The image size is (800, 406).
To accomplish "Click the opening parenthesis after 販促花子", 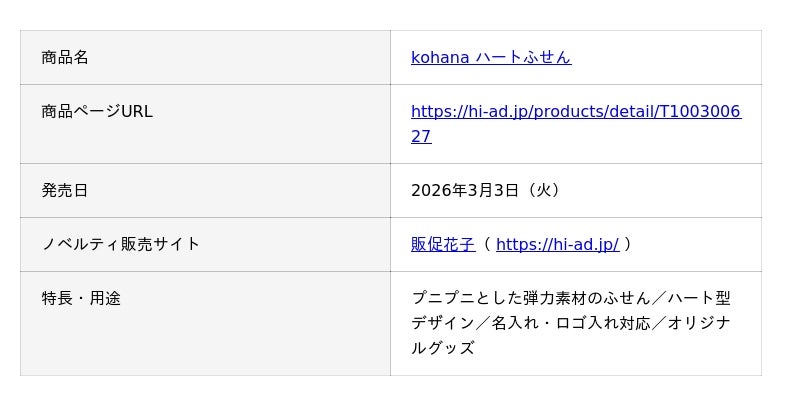I will pos(486,244).
